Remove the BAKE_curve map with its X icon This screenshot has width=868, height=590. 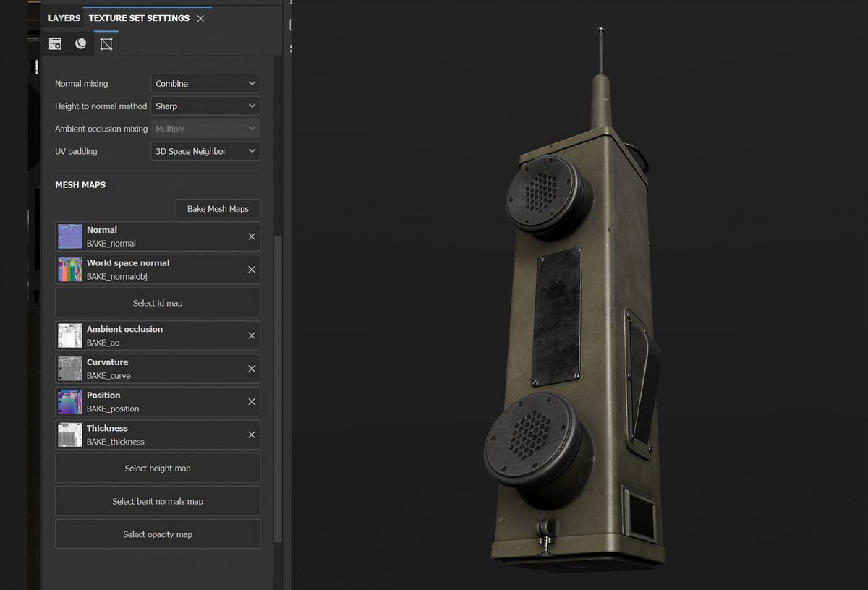point(251,369)
